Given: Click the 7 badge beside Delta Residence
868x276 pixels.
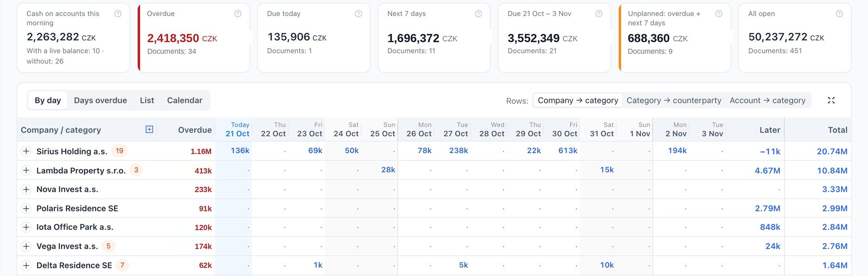Looking at the screenshot, I should pyautogui.click(x=122, y=265).
